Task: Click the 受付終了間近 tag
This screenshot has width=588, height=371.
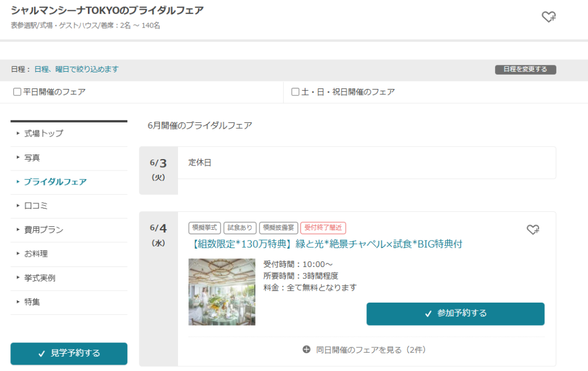Action: [x=323, y=227]
